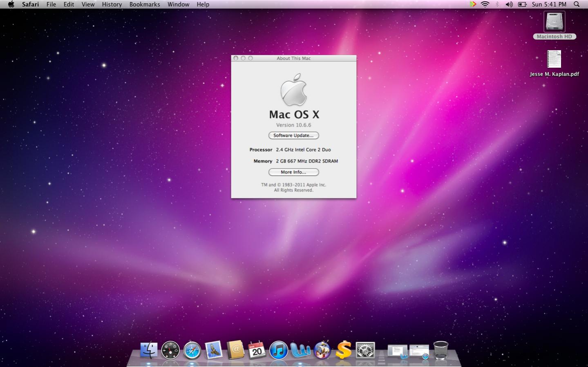Open Spotlight search magnifier

[577, 4]
